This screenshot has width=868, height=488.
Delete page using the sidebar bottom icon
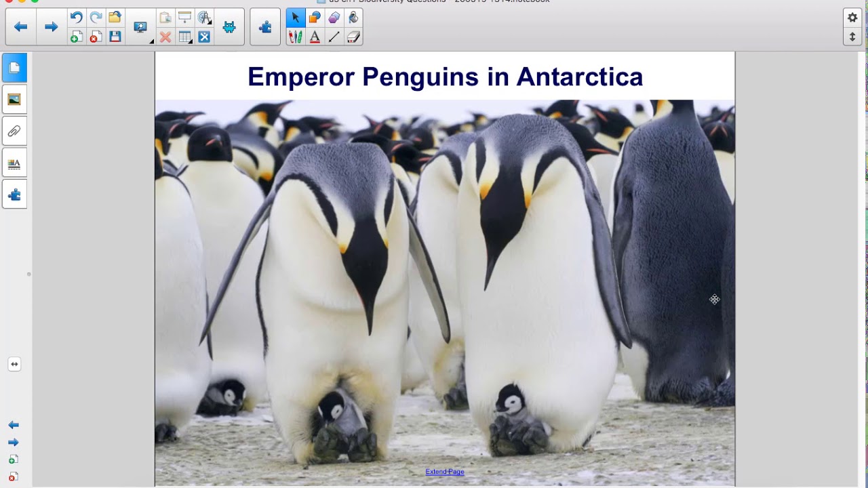(x=14, y=477)
